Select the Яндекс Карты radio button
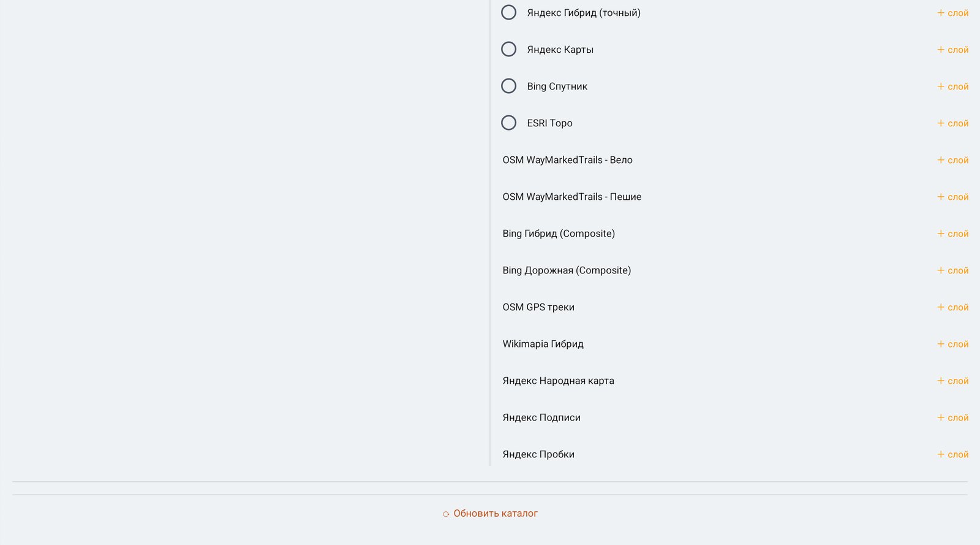The height and width of the screenshot is (545, 980). 509,49
